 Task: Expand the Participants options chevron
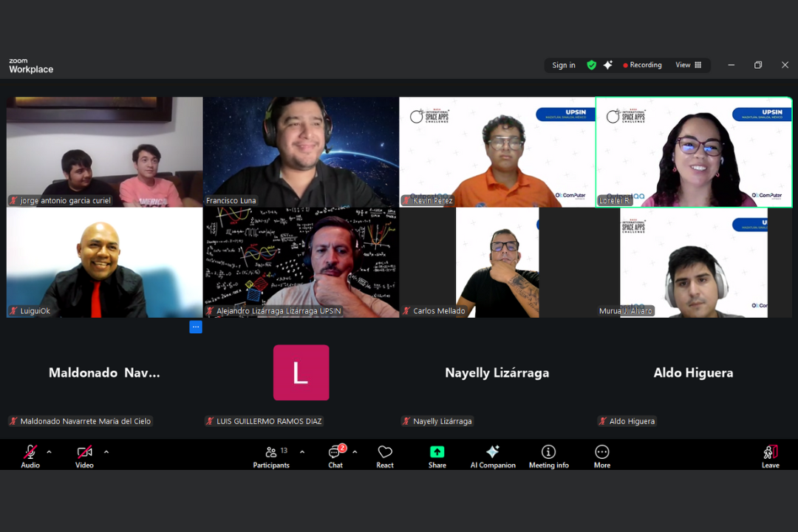coord(302,452)
